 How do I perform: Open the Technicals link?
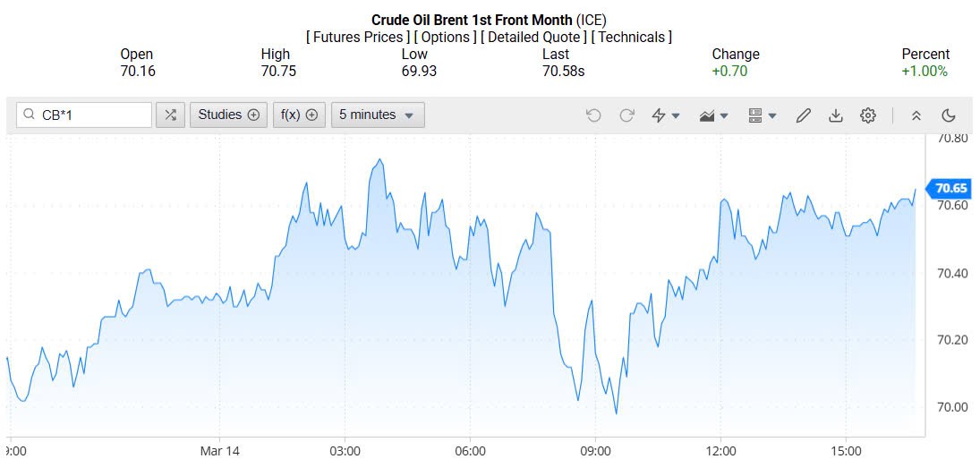632,37
